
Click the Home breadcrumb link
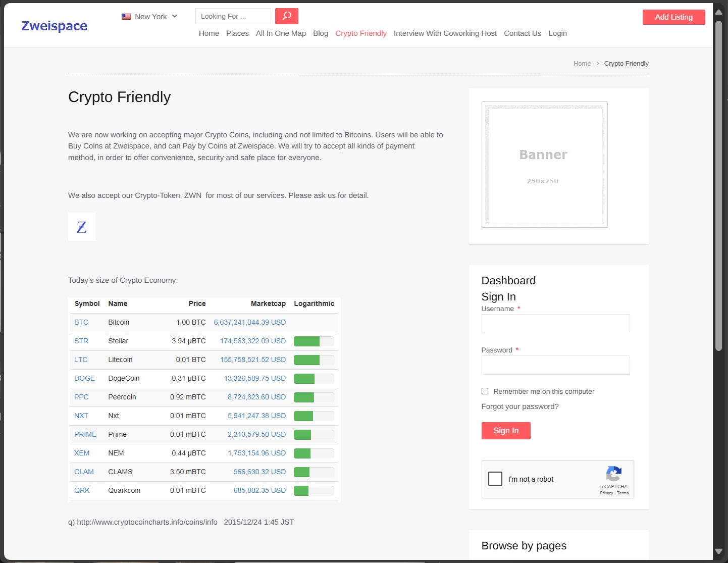coord(582,64)
